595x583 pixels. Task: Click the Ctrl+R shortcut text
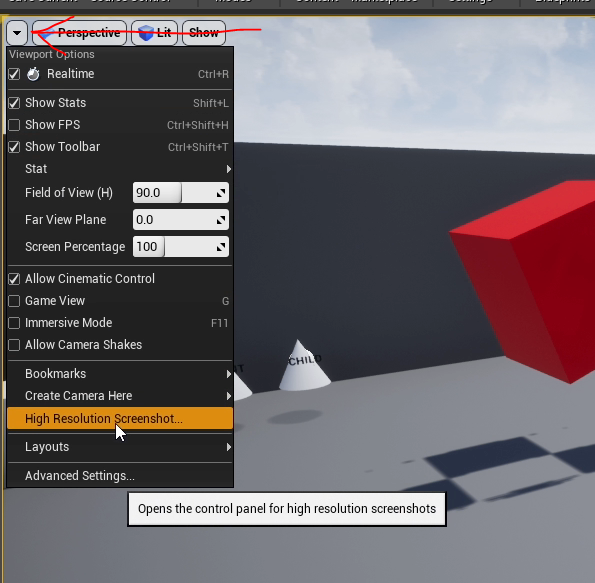213,74
